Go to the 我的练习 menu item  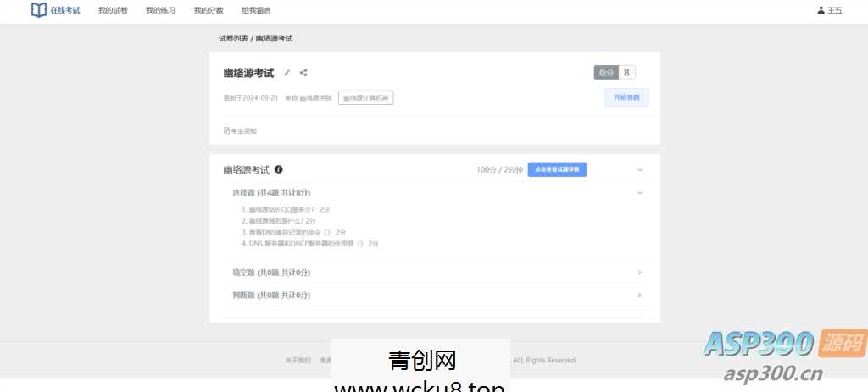coord(160,10)
